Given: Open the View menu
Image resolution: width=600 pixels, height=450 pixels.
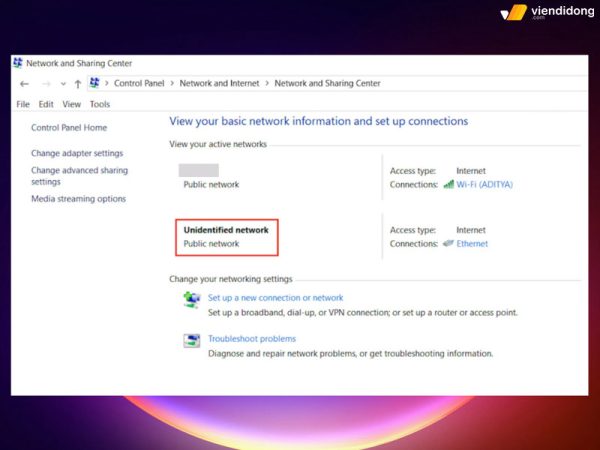Looking at the screenshot, I should [71, 104].
